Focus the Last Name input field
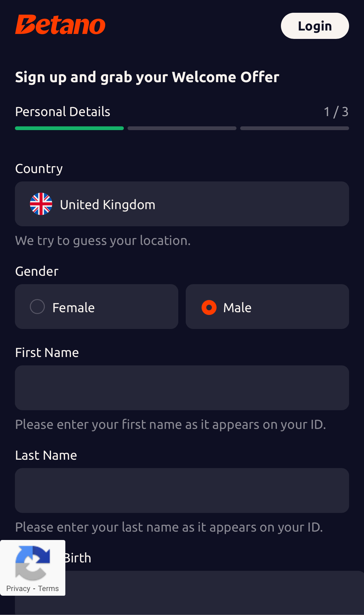Image resolution: width=364 pixels, height=615 pixels. pyautogui.click(x=182, y=491)
